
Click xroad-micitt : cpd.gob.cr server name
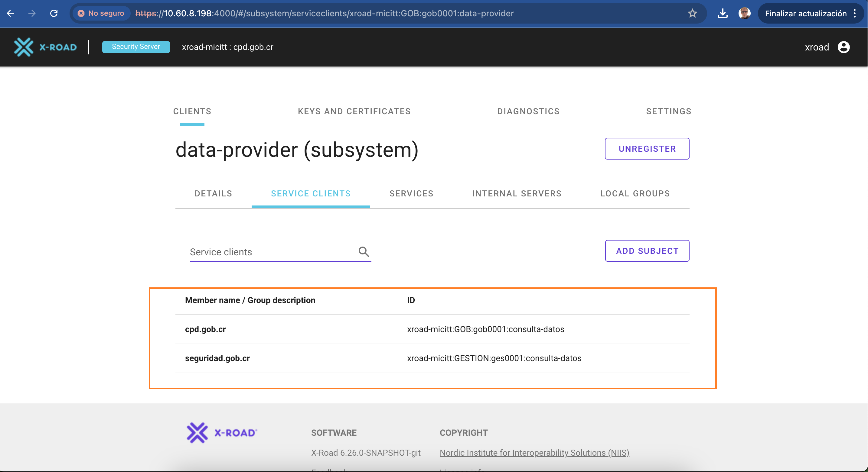click(x=227, y=47)
